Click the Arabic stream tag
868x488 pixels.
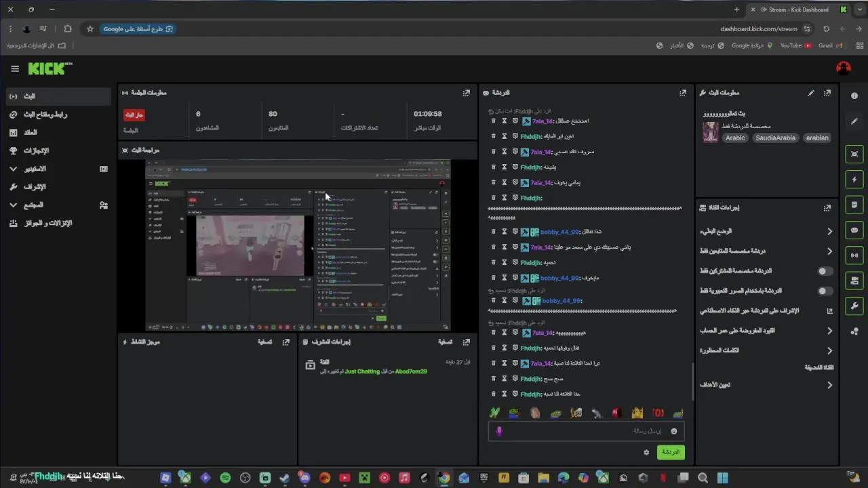coord(735,138)
